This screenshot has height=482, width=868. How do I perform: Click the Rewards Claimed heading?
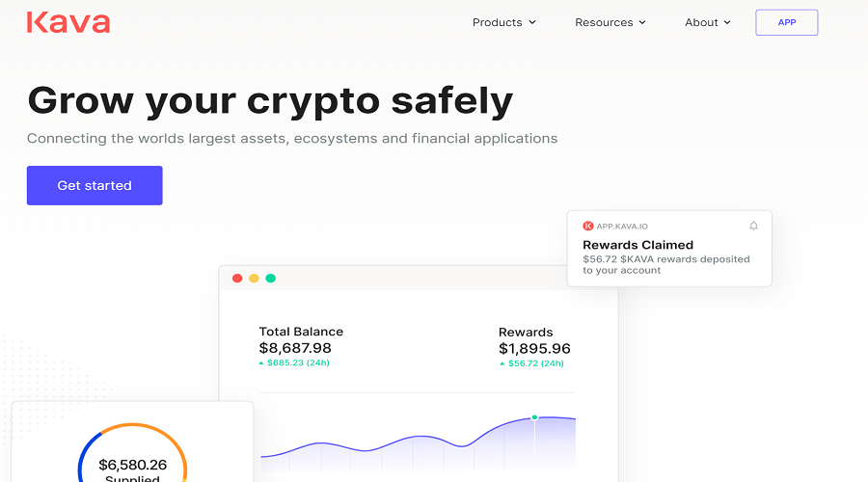tap(637, 245)
